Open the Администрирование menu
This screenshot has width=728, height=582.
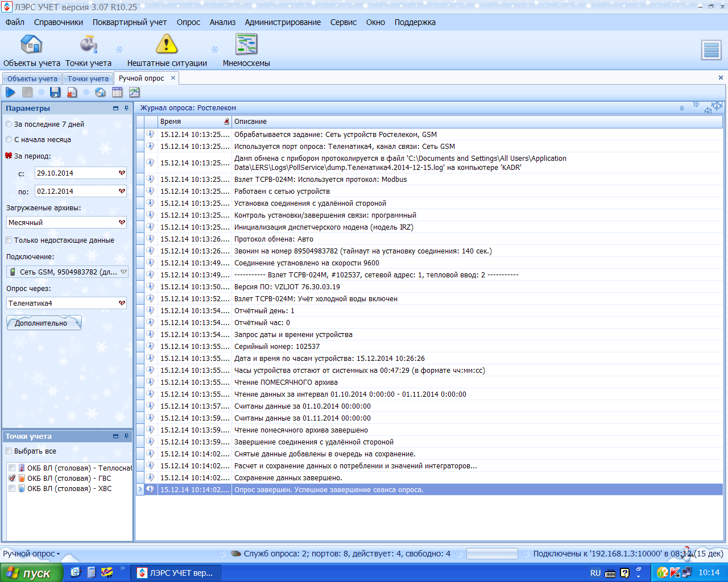coord(283,22)
